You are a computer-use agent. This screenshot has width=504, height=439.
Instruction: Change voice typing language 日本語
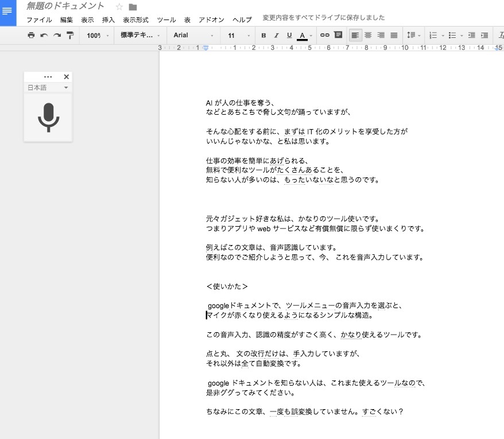tap(48, 87)
